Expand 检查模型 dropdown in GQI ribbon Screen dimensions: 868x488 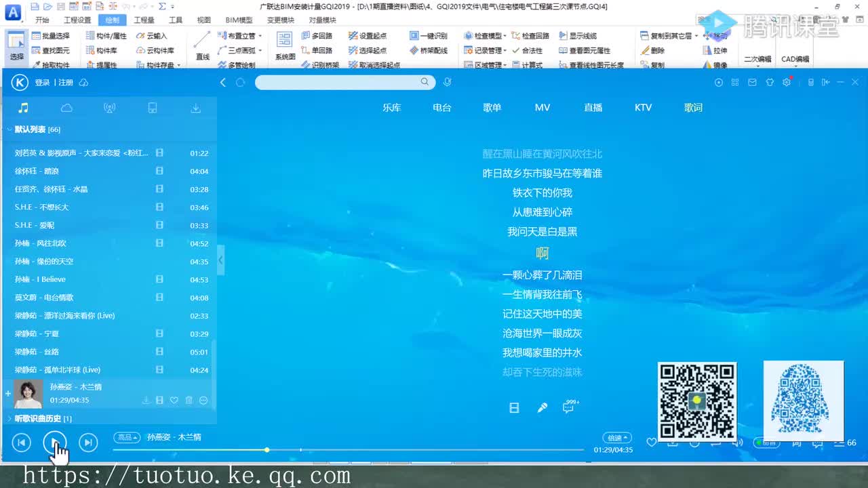point(506,36)
